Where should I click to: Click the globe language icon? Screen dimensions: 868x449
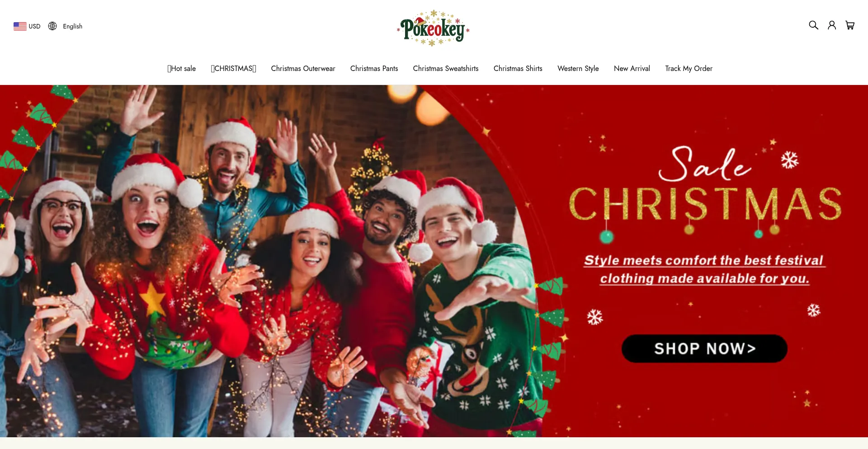pyautogui.click(x=52, y=26)
